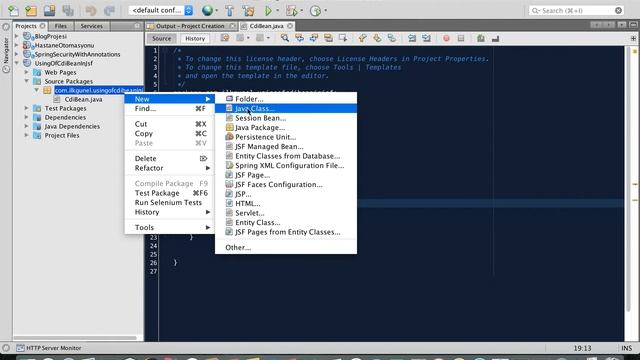
Task: Click the Uncomment lines icon
Action: 496,38
